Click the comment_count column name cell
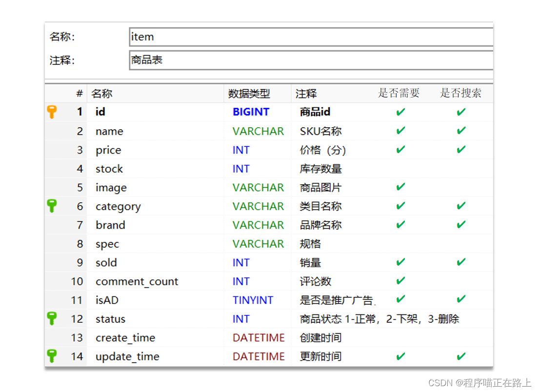The width and height of the screenshot is (539, 392). 137,282
